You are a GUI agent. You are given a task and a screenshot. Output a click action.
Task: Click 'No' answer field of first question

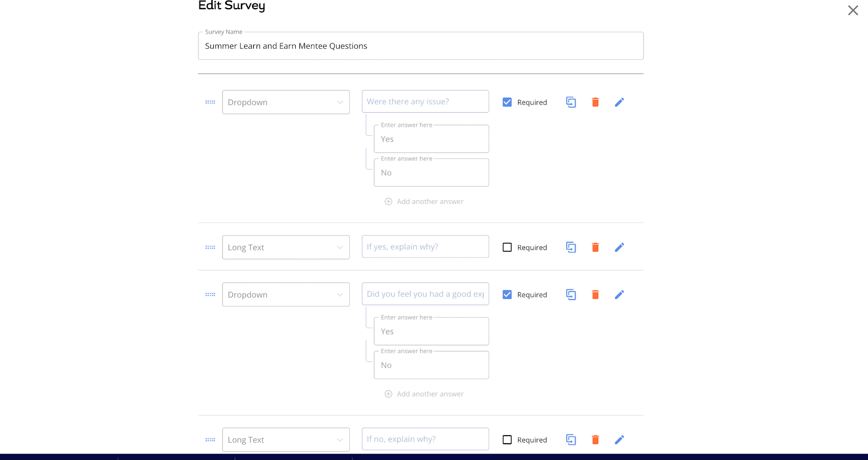click(x=431, y=173)
